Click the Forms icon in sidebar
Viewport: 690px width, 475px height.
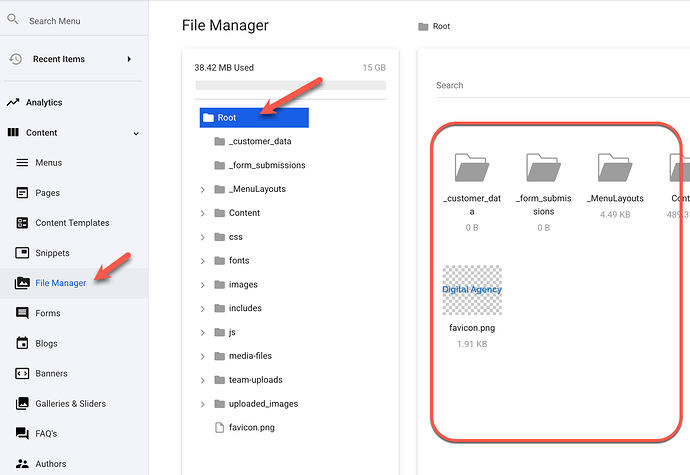coord(22,313)
